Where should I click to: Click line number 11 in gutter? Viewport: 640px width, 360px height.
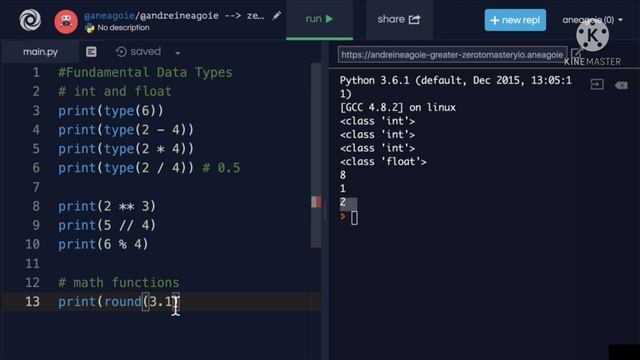(32, 263)
